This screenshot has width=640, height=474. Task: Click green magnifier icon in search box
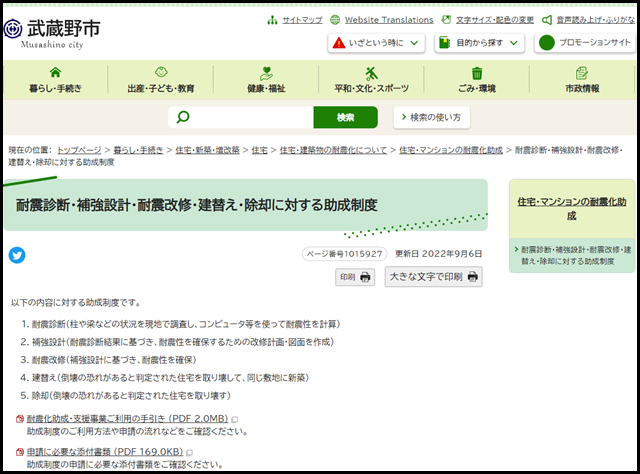point(183,117)
